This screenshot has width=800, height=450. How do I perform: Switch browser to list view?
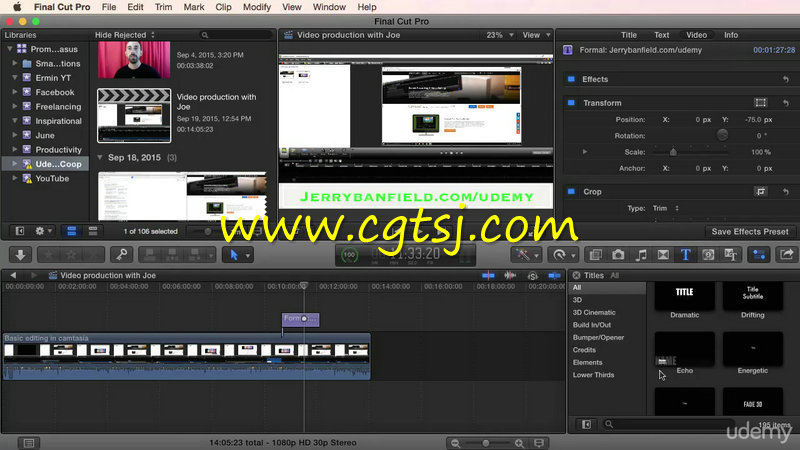[93, 231]
